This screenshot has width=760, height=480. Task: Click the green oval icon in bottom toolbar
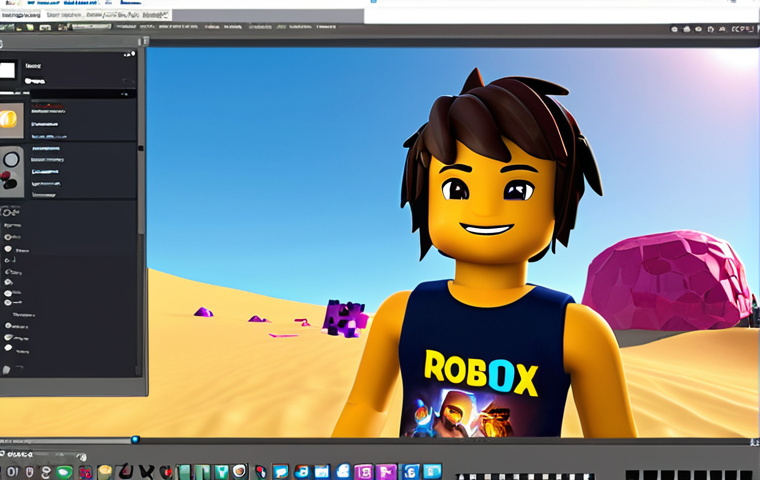64,472
